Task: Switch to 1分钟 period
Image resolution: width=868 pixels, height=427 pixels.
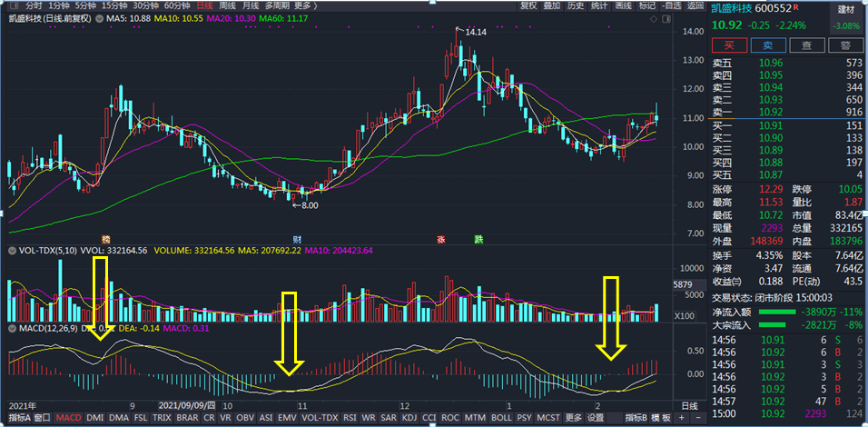Action: coord(59,6)
